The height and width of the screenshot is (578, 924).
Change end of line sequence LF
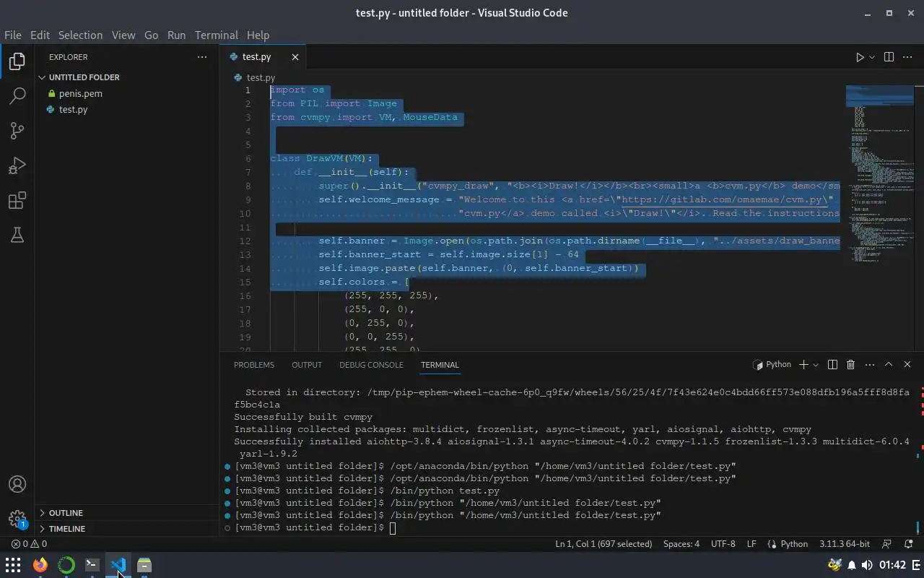(751, 544)
